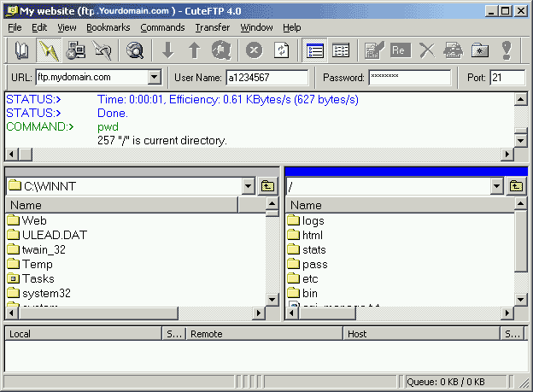Open the Edit menu
This screenshot has height=392, width=533.
click(39, 27)
